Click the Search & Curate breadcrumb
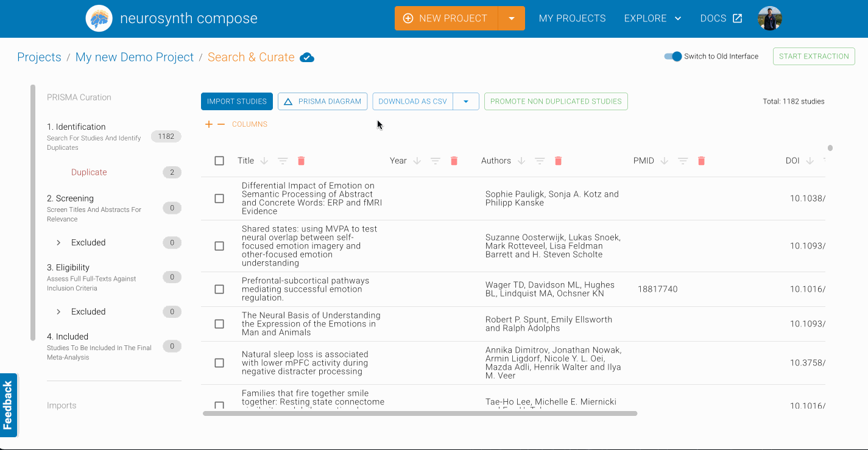The height and width of the screenshot is (450, 868). click(x=251, y=57)
